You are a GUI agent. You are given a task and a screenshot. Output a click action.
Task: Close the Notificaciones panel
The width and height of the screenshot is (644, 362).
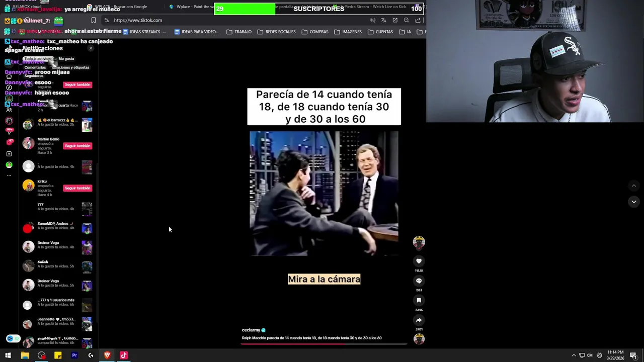tap(91, 48)
